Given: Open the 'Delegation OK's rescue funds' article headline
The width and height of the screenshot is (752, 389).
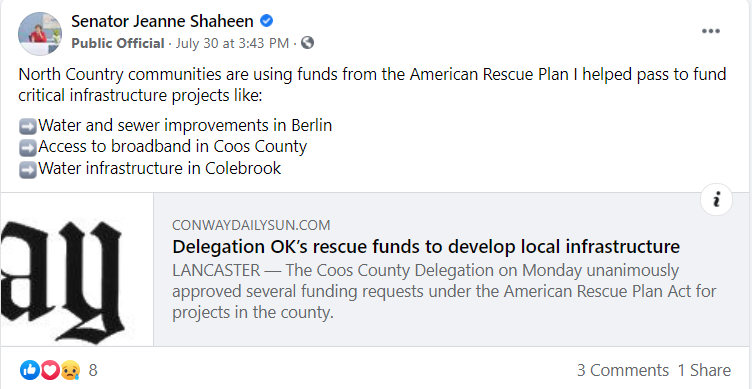Looking at the screenshot, I should pos(426,247).
